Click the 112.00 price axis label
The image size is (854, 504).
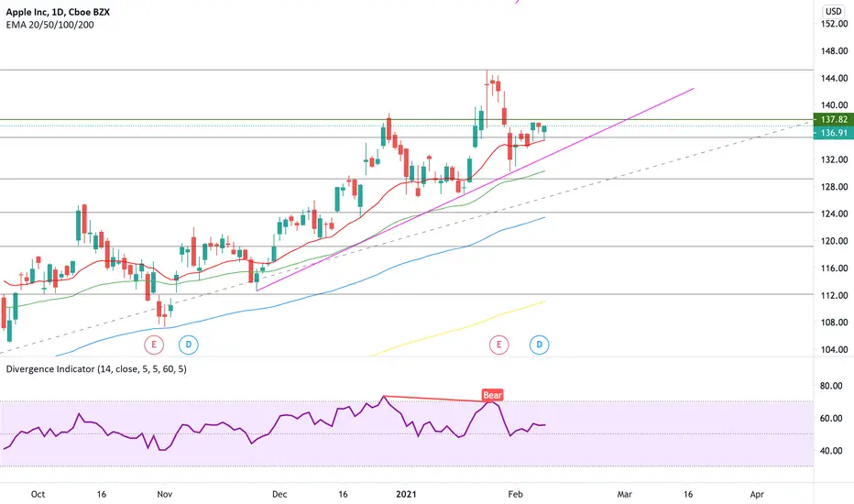tap(835, 295)
